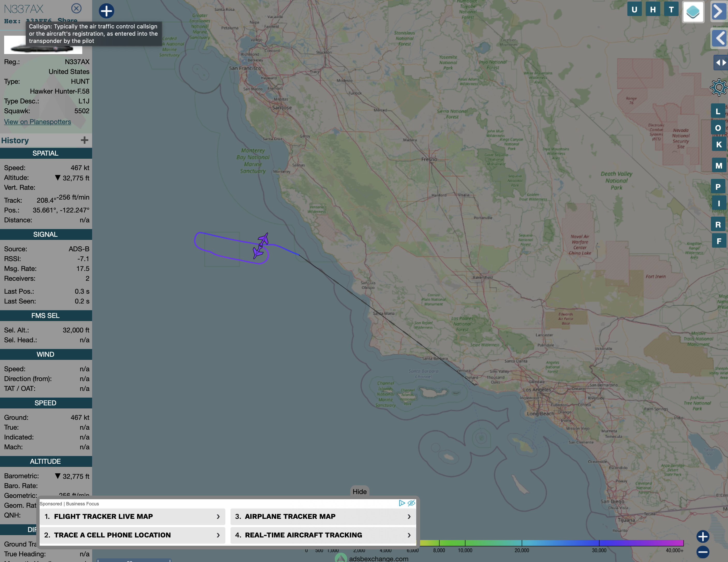Click the squawk value 5502

[x=82, y=111]
